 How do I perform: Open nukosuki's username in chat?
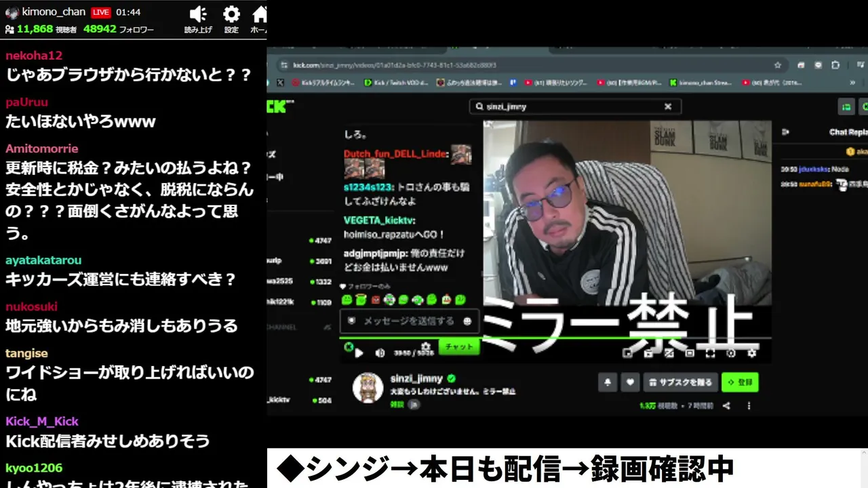click(x=32, y=306)
